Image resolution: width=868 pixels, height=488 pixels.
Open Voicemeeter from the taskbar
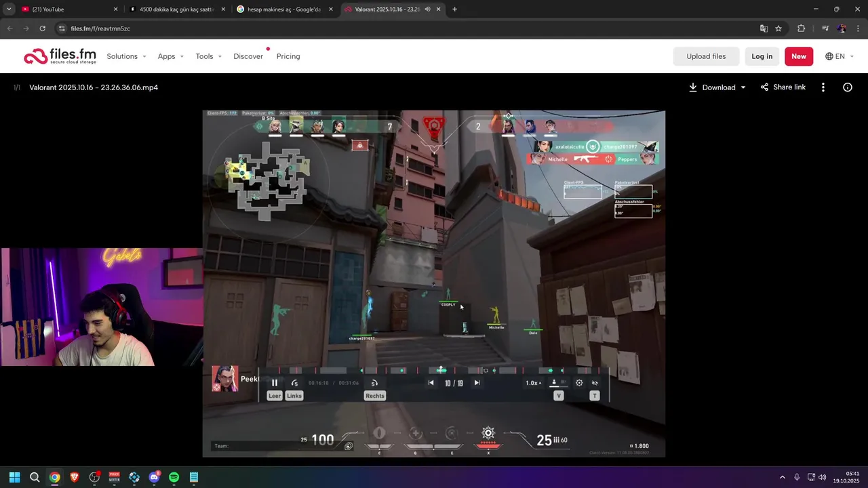point(114,477)
